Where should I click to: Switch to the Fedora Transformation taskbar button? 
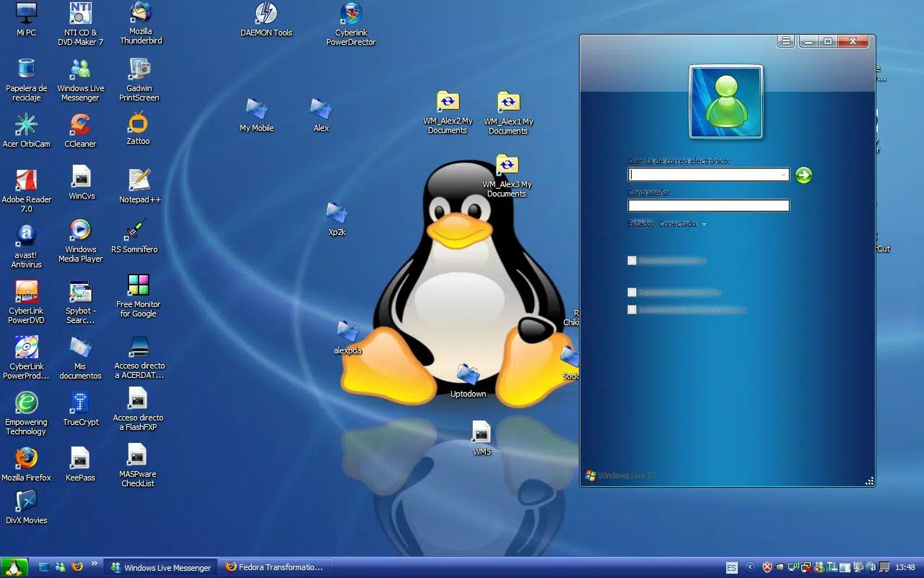click(x=276, y=567)
